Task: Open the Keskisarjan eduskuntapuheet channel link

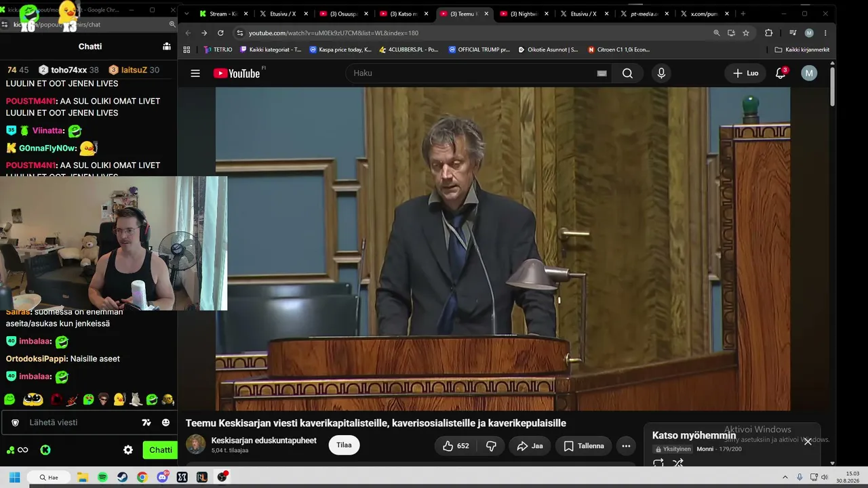Action: pos(264,441)
